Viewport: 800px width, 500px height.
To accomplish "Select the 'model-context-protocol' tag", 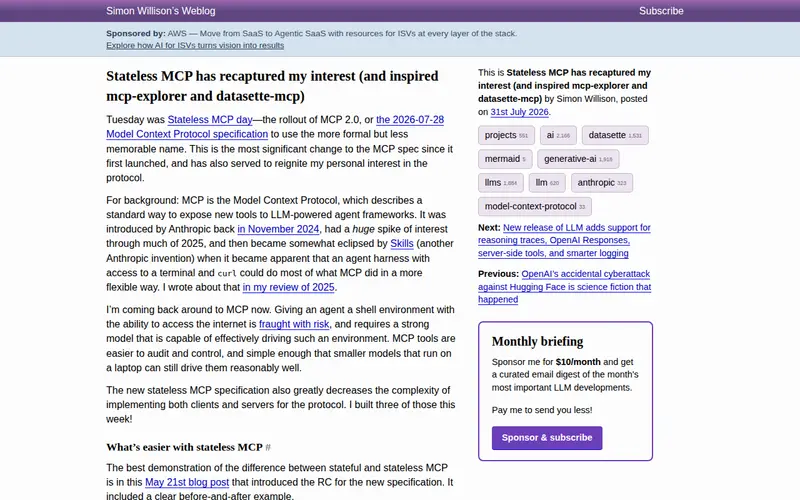I will tap(535, 207).
